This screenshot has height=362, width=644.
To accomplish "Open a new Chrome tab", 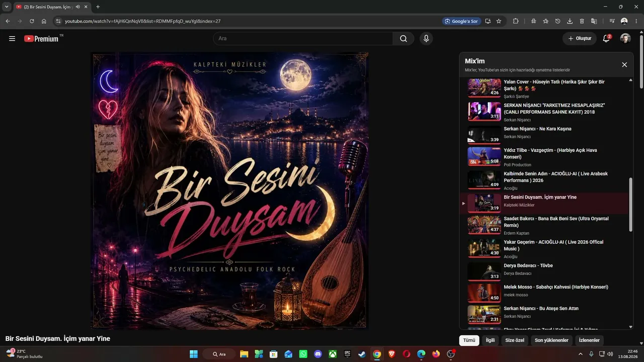I will pos(98,7).
